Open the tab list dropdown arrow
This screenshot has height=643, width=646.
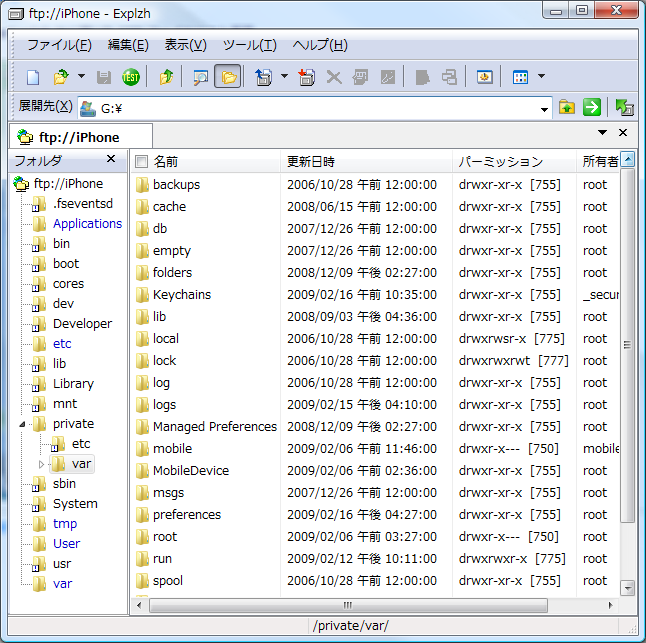[602, 133]
